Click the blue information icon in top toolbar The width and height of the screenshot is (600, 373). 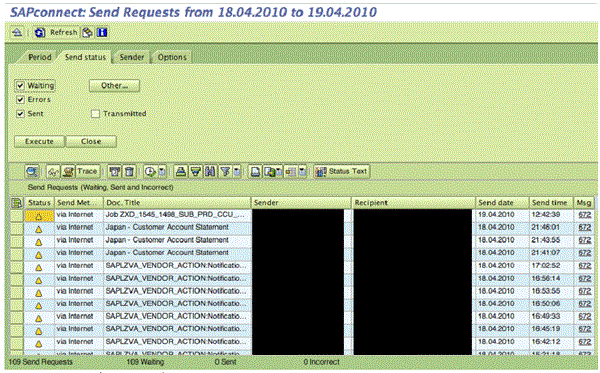click(102, 33)
